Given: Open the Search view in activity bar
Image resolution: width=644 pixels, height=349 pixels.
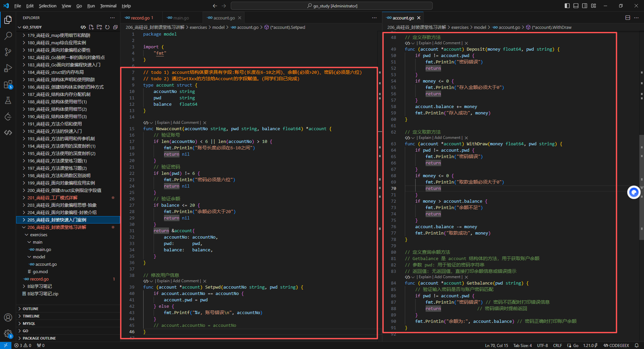Looking at the screenshot, I should click(8, 36).
